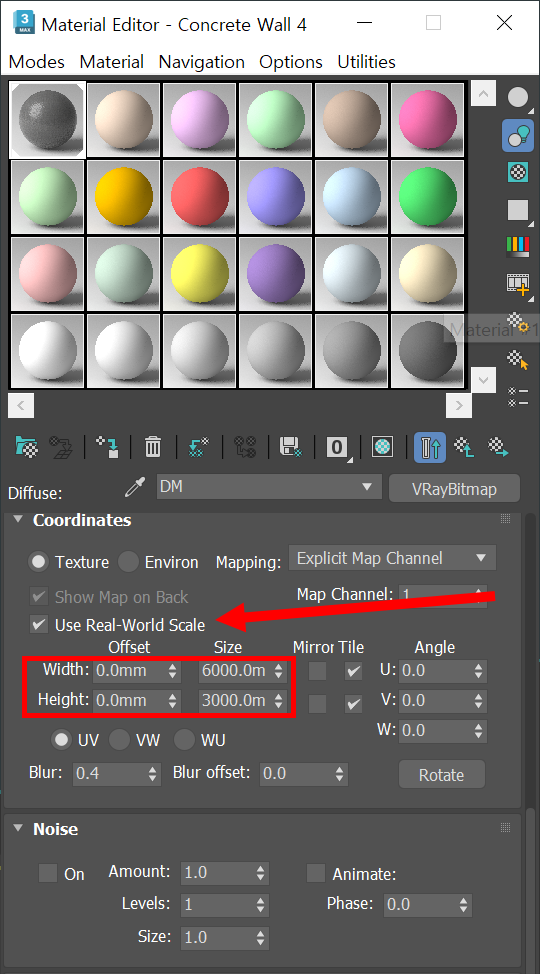Toggle Tile checkbox for Width row
Screen dimensions: 540x974
click(354, 671)
